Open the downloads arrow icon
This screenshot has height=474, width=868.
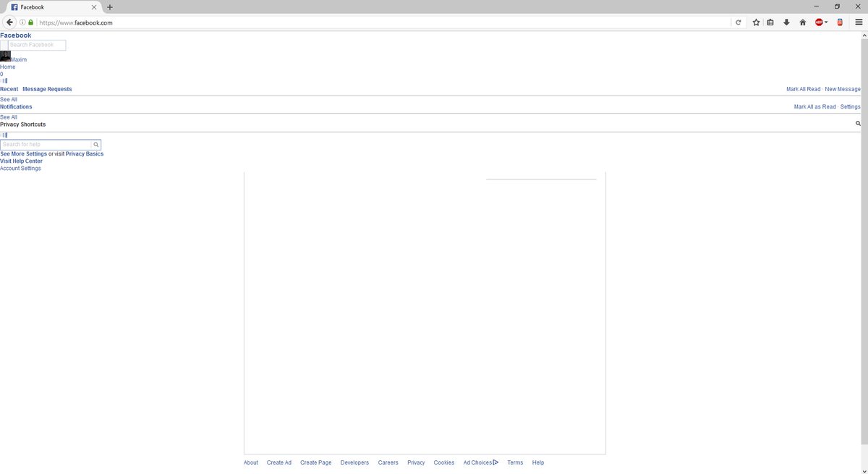pos(786,22)
